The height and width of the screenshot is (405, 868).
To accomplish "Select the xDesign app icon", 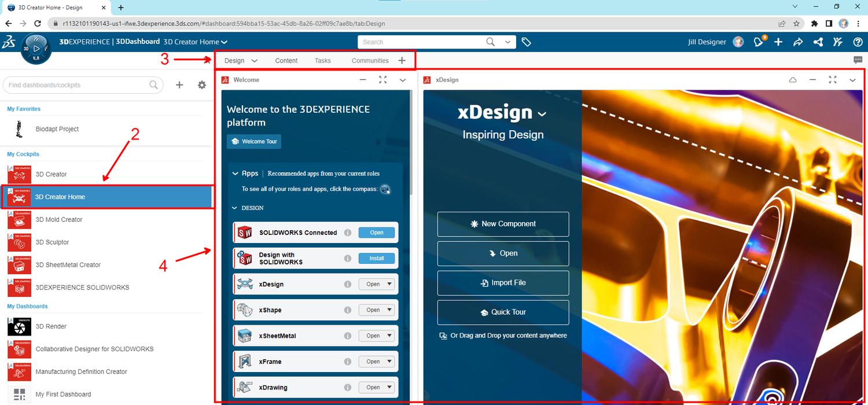I will pyautogui.click(x=244, y=283).
